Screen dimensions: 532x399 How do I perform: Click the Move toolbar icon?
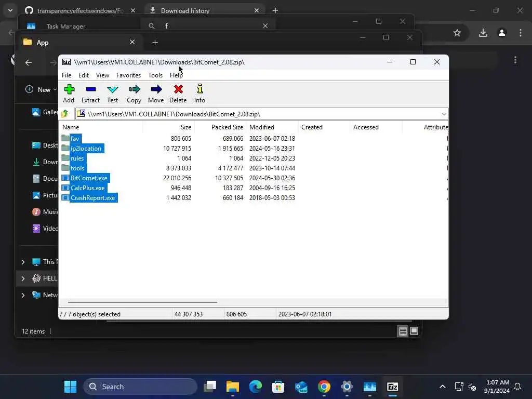coord(156,94)
